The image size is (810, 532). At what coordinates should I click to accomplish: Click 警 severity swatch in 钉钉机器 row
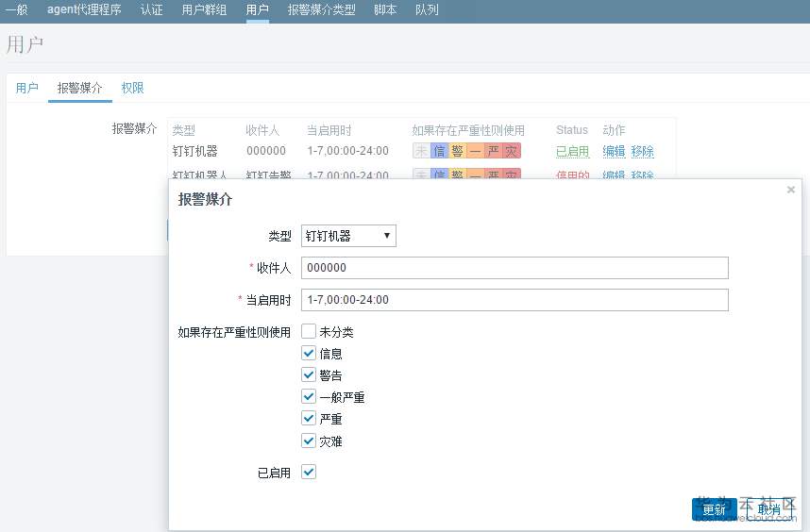[457, 151]
